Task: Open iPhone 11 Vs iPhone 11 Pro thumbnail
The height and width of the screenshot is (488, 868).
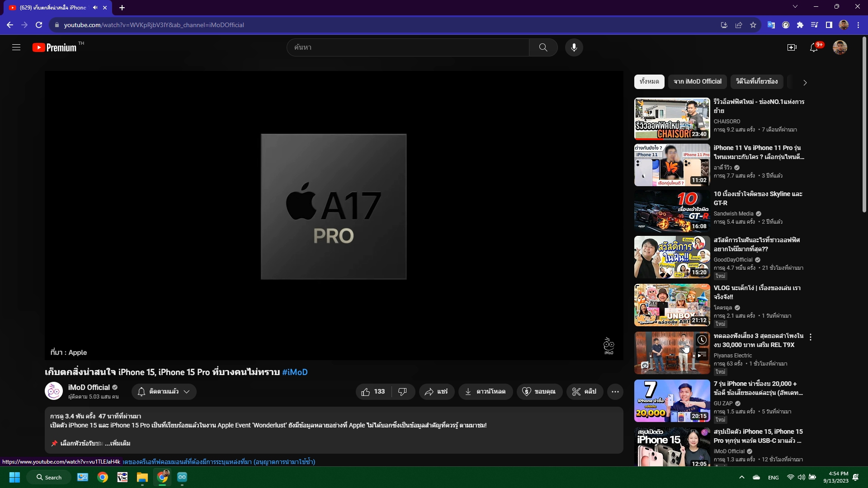Action: (672, 165)
